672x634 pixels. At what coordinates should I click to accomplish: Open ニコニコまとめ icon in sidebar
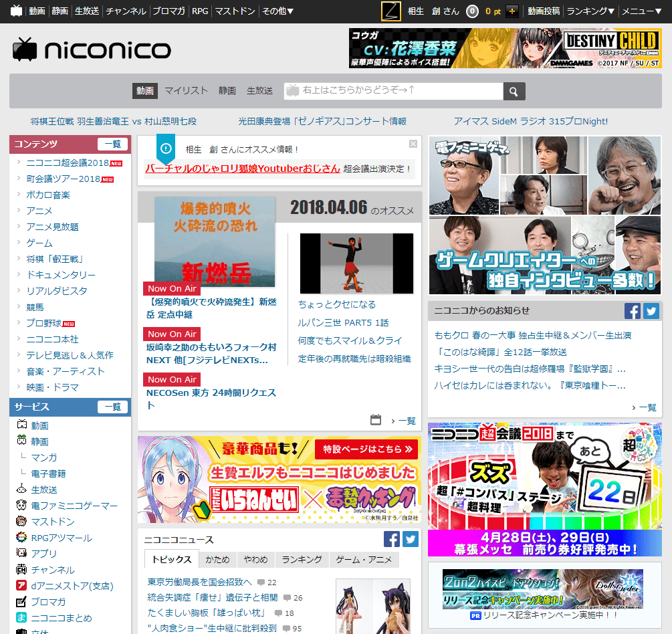(x=21, y=617)
